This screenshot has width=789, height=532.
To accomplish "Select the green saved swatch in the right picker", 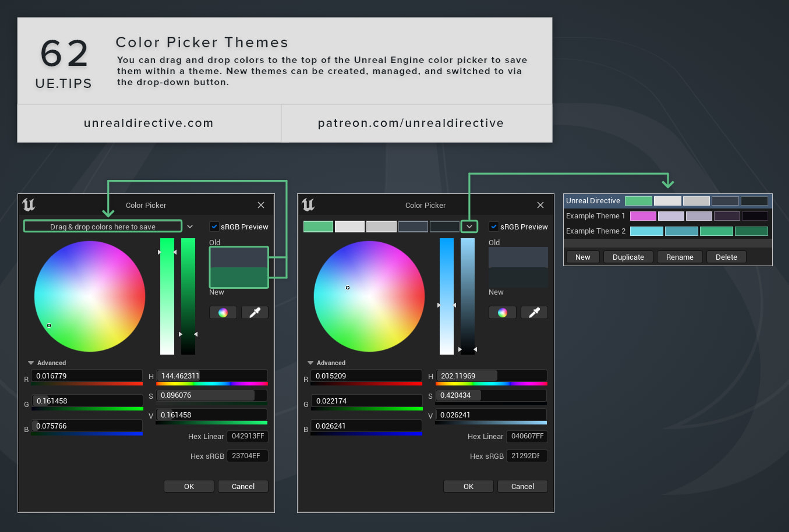I will pyautogui.click(x=318, y=226).
